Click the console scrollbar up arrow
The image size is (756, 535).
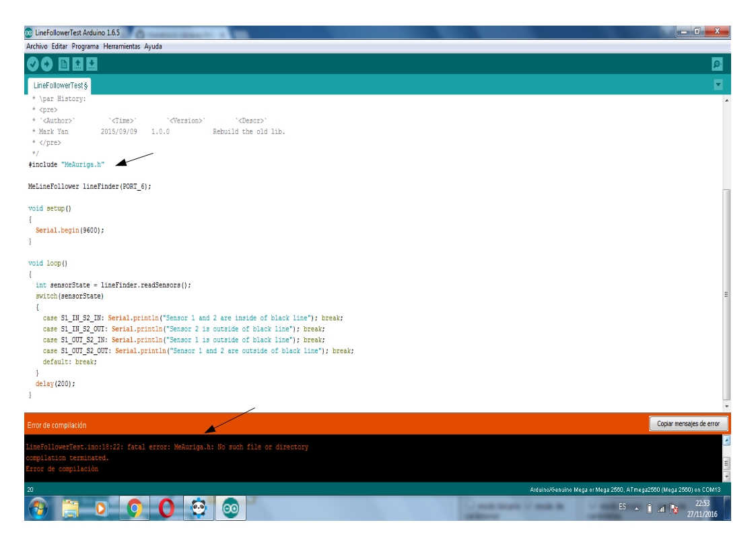[726, 440]
